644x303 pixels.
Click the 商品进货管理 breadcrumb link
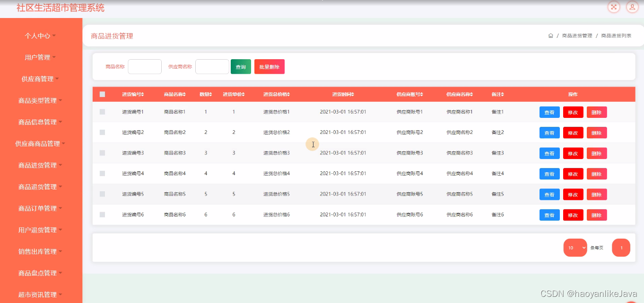pos(577,36)
